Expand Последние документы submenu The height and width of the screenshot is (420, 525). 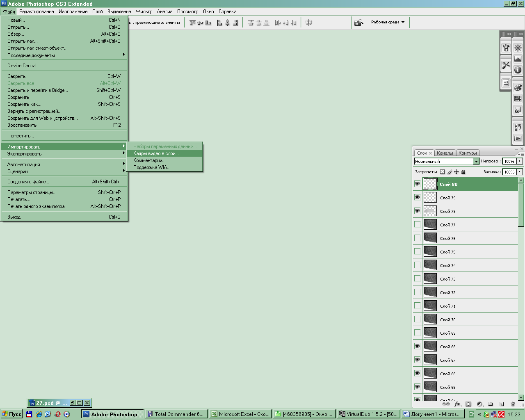point(65,55)
